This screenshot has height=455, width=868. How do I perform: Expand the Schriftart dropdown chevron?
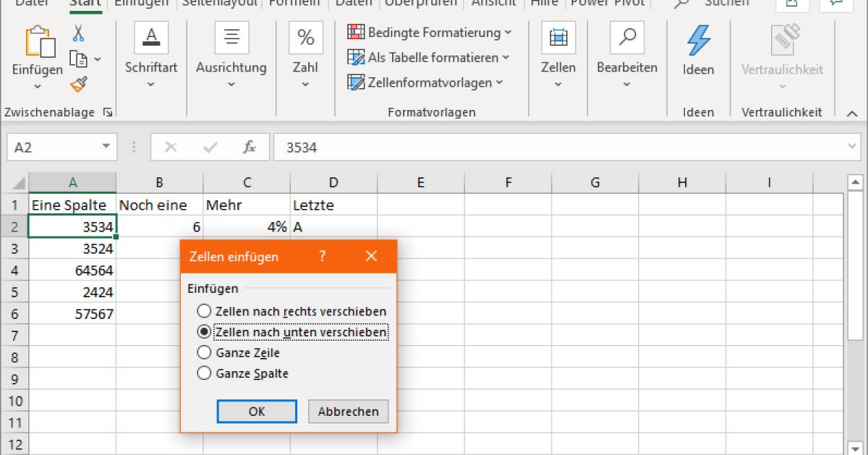(x=151, y=84)
